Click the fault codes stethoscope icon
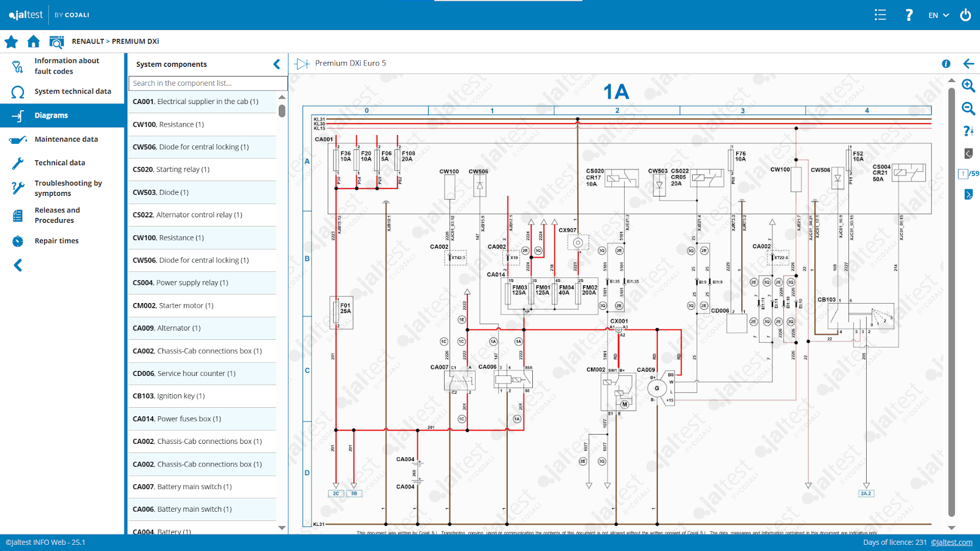Screen dimensions: 980x551 [18, 66]
